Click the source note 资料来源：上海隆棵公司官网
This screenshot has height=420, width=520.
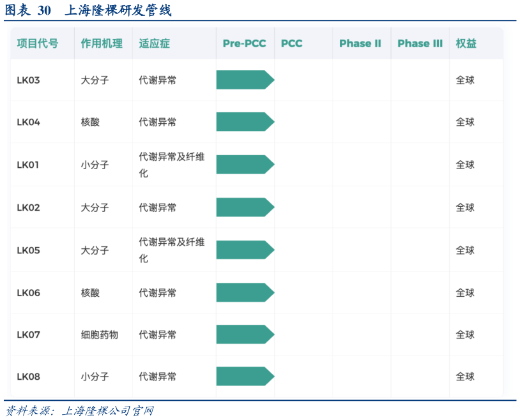(x=80, y=411)
